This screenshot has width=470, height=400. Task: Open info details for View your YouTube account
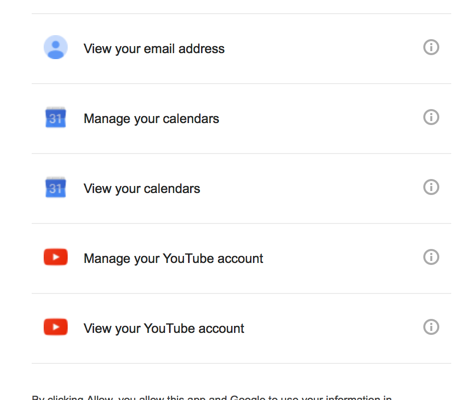[x=431, y=327]
